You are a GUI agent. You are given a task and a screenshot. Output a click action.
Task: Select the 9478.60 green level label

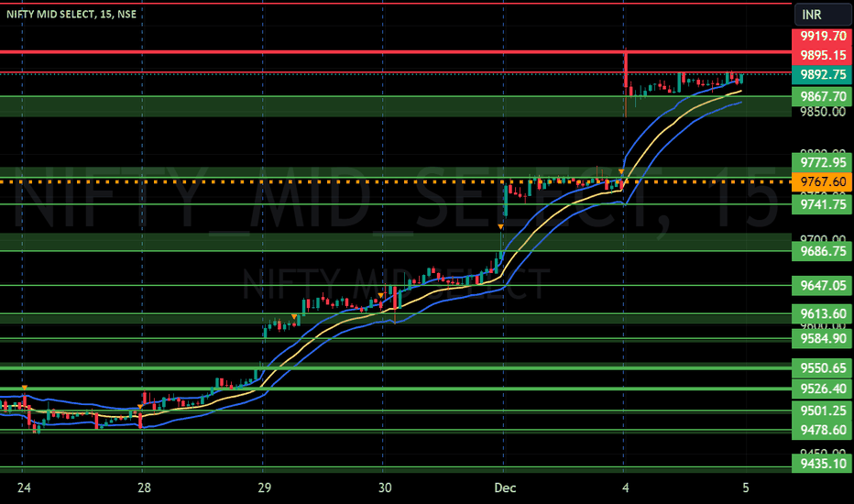pos(823,430)
